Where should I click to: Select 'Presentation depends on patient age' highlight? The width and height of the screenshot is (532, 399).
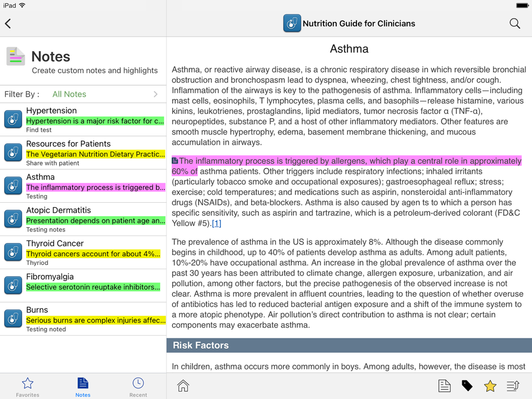click(96, 221)
